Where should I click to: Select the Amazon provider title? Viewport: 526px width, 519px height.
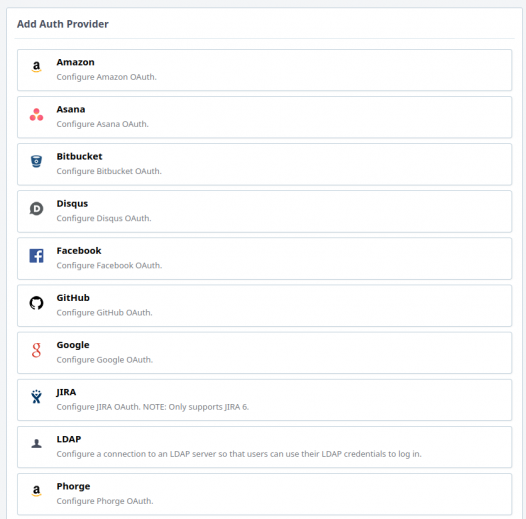pos(75,62)
